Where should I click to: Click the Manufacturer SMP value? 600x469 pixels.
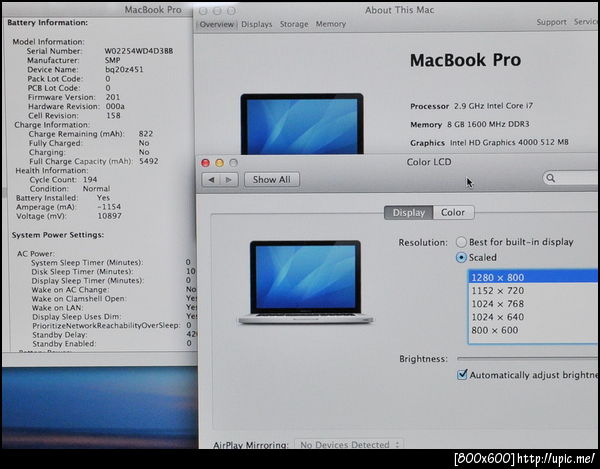(x=112, y=60)
